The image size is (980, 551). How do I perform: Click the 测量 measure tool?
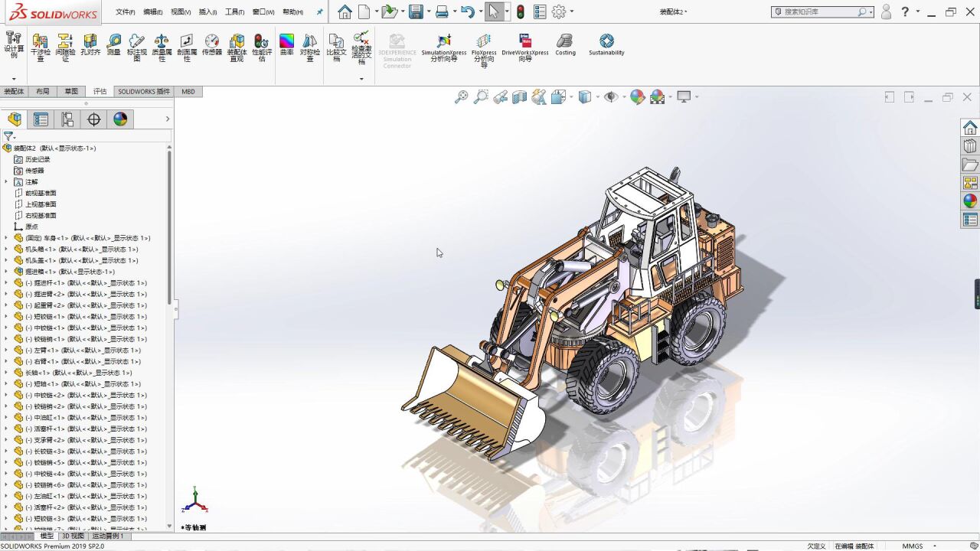[114, 45]
